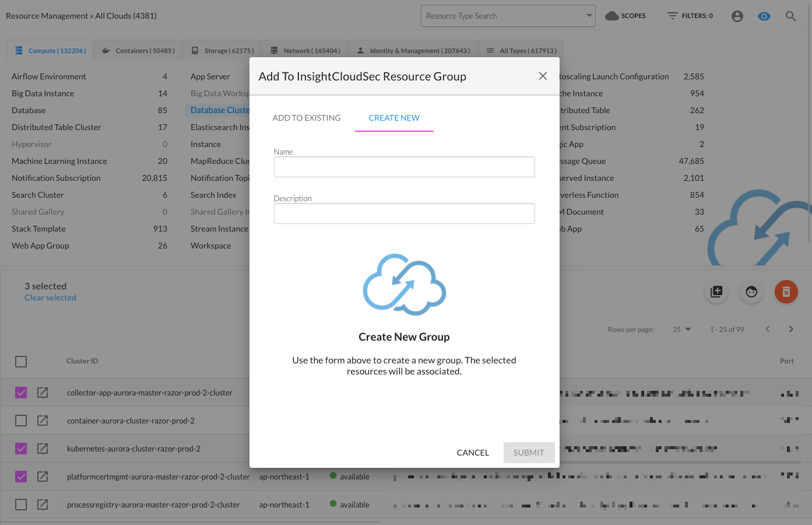Select the All Types tab
The height and width of the screenshot is (525, 812).
click(x=521, y=51)
